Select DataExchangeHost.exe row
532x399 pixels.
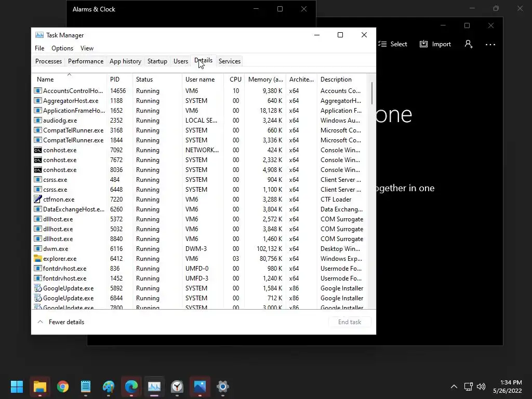pos(200,209)
